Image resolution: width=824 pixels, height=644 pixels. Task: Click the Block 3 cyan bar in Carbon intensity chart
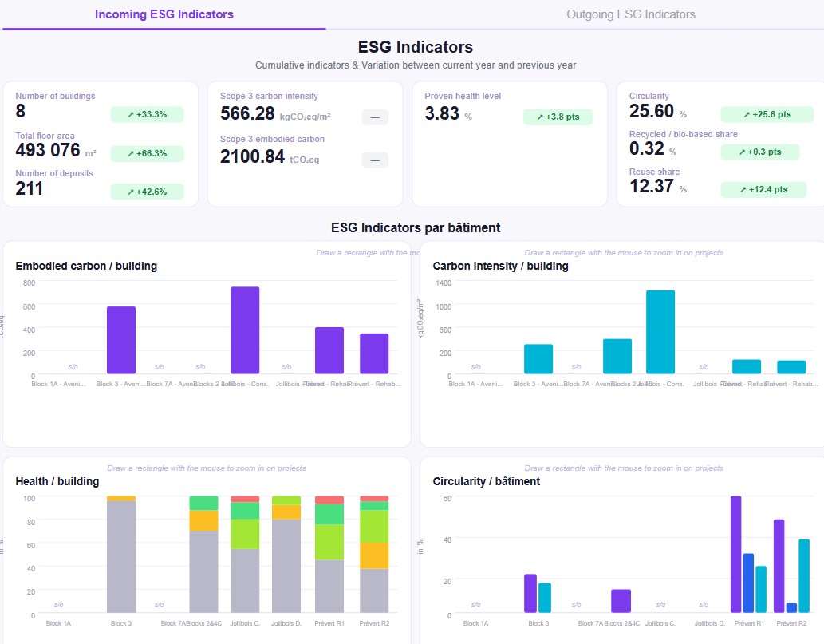tap(538, 359)
